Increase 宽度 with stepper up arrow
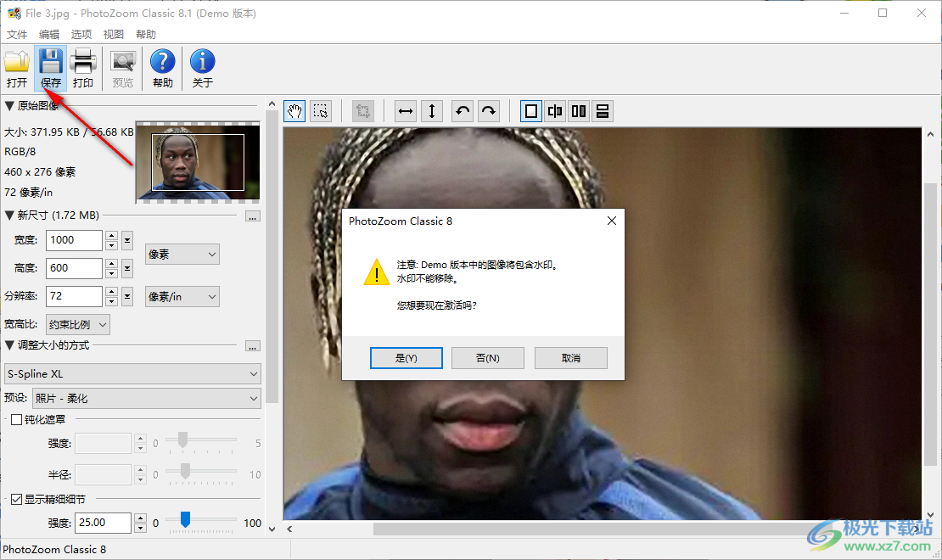 point(111,236)
